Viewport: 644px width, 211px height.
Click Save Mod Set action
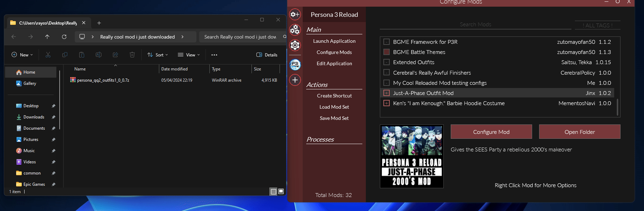point(334,118)
